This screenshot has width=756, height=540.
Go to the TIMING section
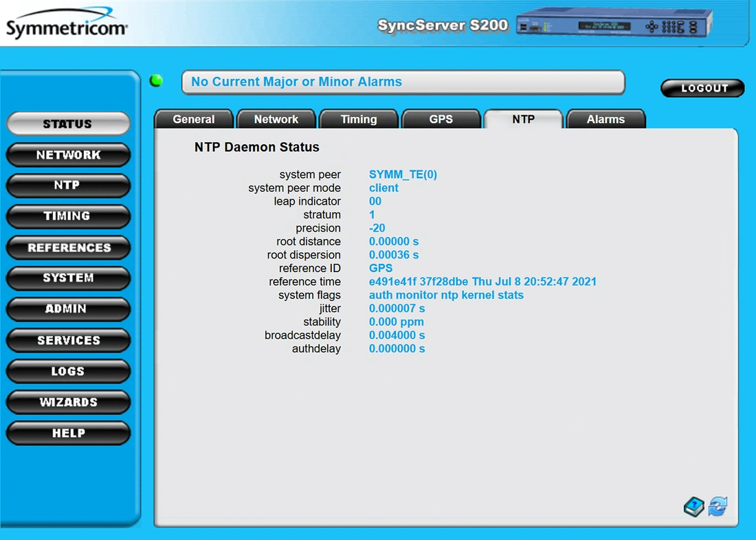point(68,216)
